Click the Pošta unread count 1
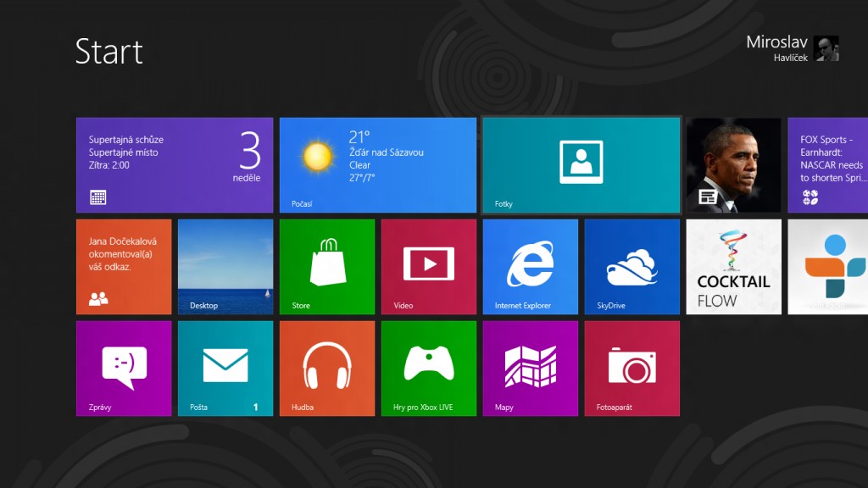The image size is (868, 488). coord(256,408)
